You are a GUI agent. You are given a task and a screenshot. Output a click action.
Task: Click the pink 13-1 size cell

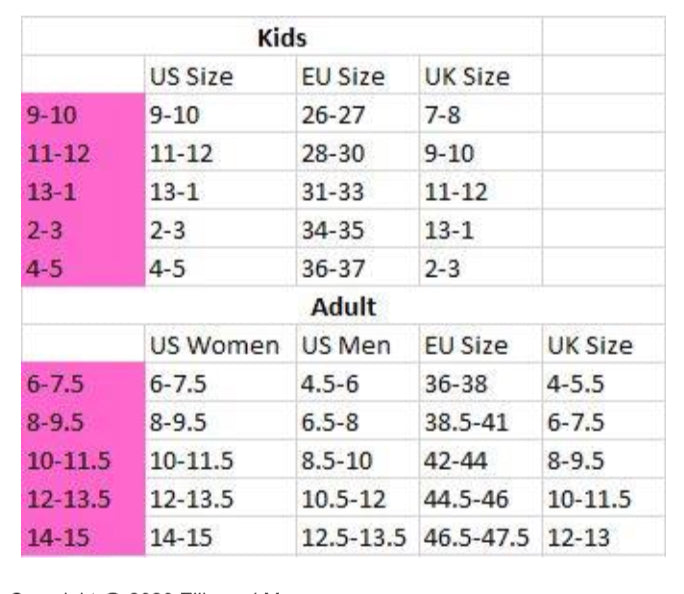click(x=83, y=192)
